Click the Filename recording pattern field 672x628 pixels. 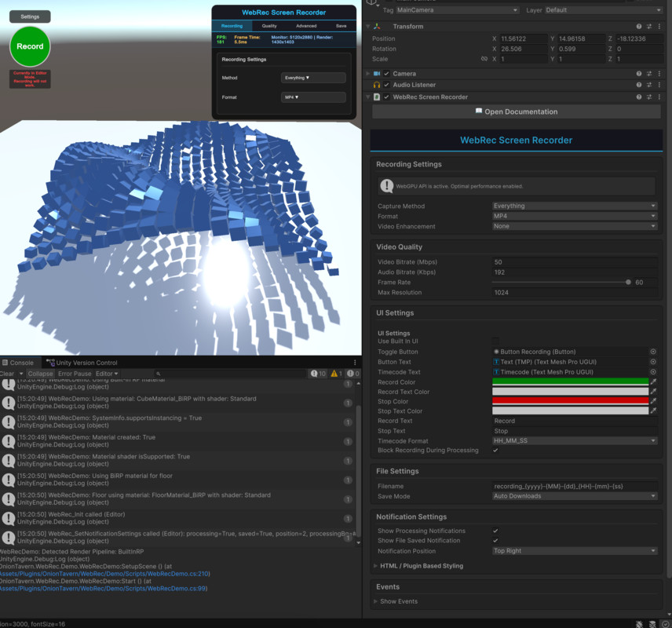click(x=575, y=485)
